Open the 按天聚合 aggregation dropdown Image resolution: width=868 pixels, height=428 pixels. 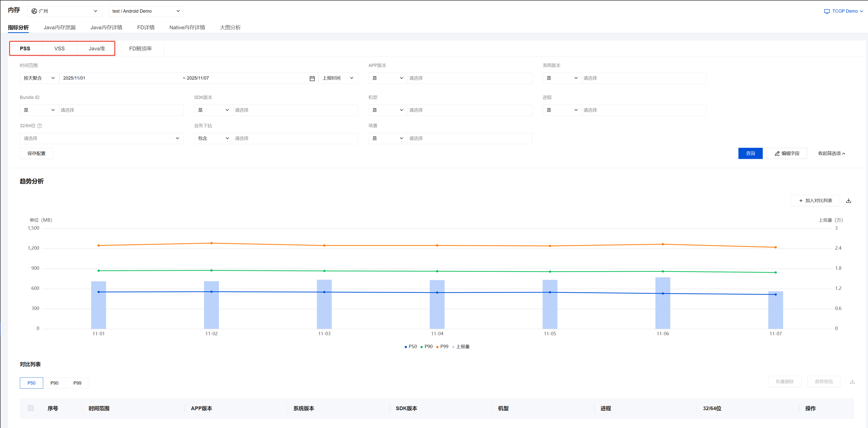(39, 78)
